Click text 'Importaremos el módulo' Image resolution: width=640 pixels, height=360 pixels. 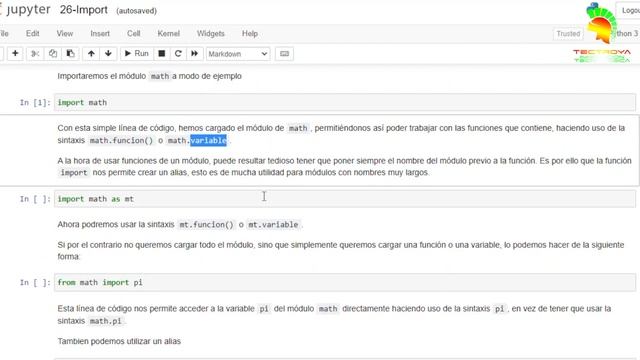coord(101,76)
